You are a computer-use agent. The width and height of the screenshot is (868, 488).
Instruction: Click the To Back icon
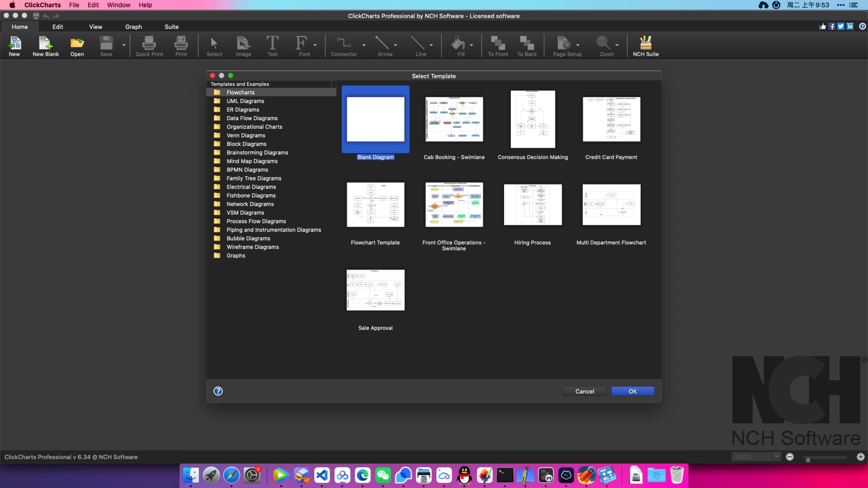pyautogui.click(x=527, y=46)
